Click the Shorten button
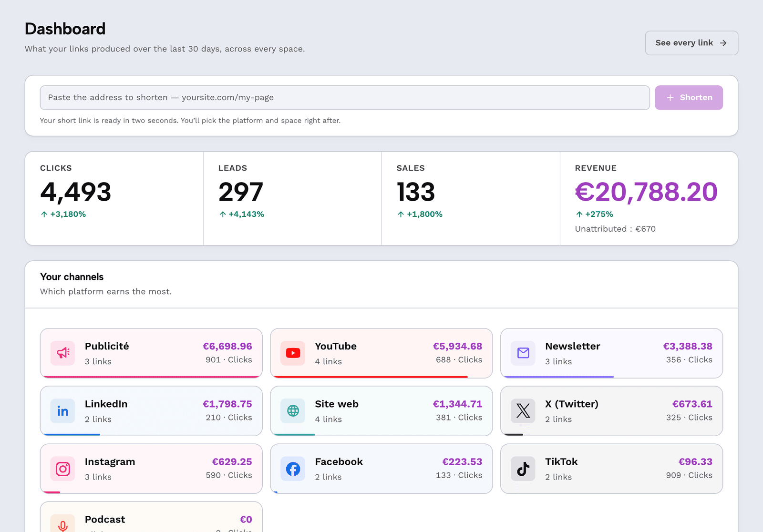This screenshot has width=763, height=532. [x=689, y=98]
